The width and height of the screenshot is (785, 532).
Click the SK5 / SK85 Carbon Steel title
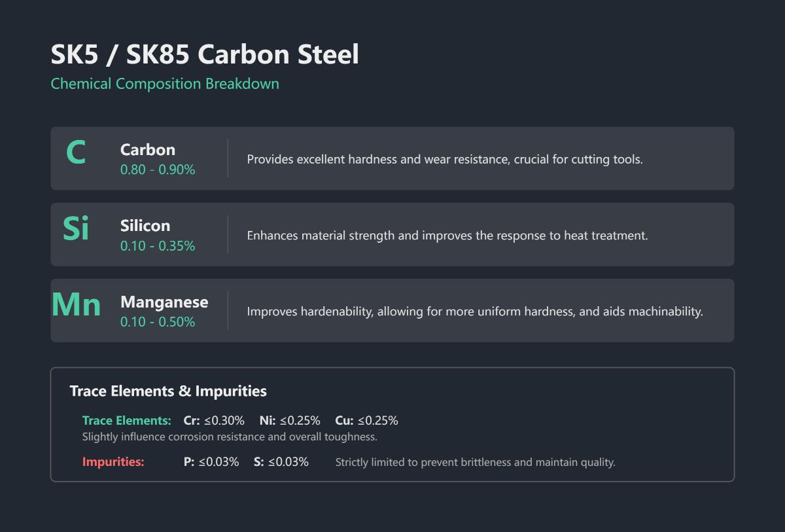(x=205, y=54)
